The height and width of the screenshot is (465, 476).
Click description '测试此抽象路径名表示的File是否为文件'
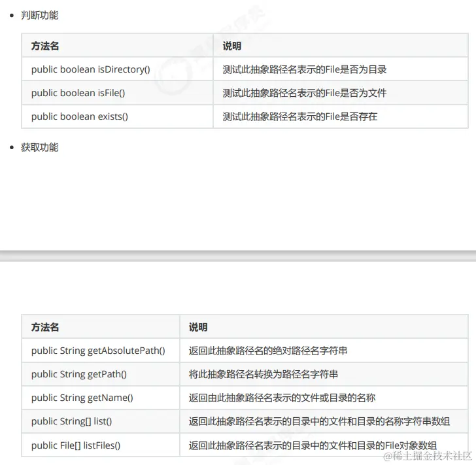(305, 93)
